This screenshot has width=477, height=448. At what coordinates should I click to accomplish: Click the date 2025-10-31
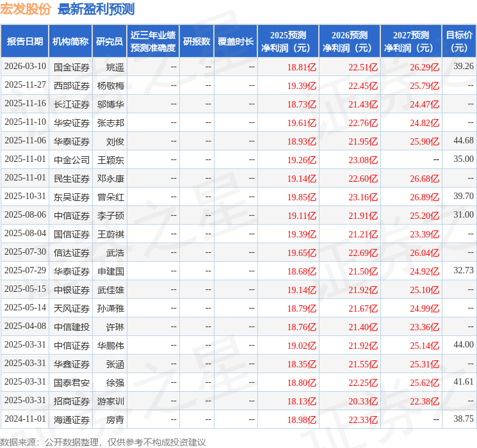point(25,196)
